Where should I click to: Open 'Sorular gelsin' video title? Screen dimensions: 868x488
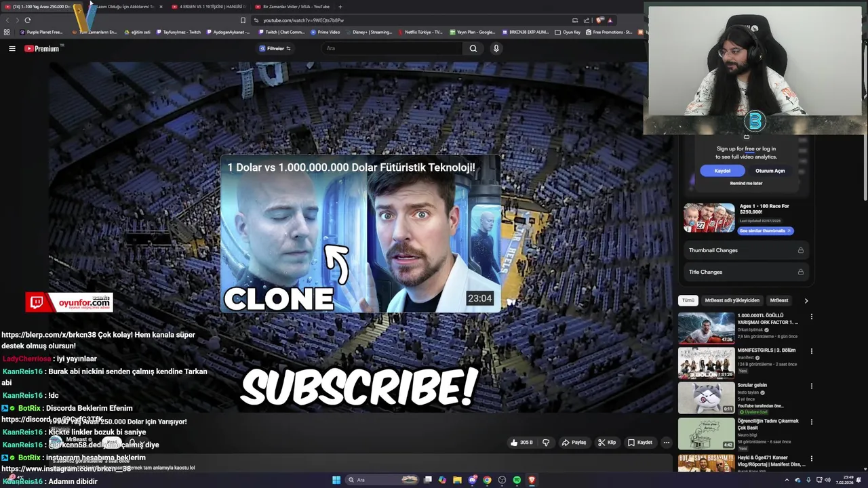point(752,385)
